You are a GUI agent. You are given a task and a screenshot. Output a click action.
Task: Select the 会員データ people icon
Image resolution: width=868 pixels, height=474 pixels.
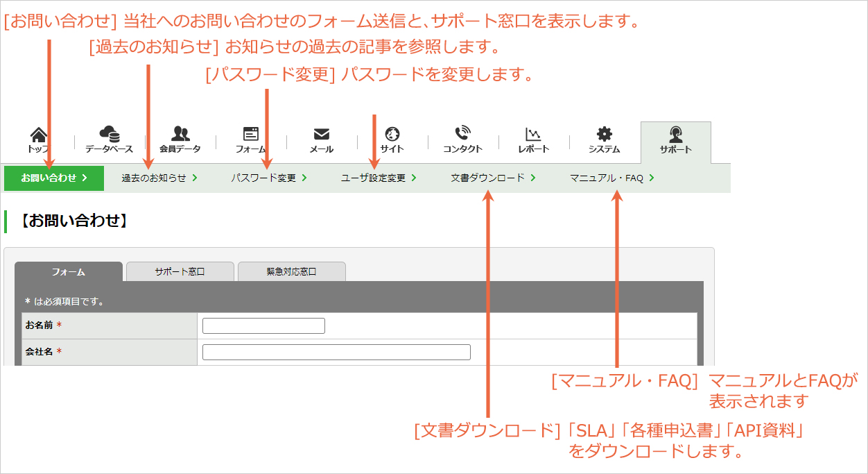click(180, 133)
